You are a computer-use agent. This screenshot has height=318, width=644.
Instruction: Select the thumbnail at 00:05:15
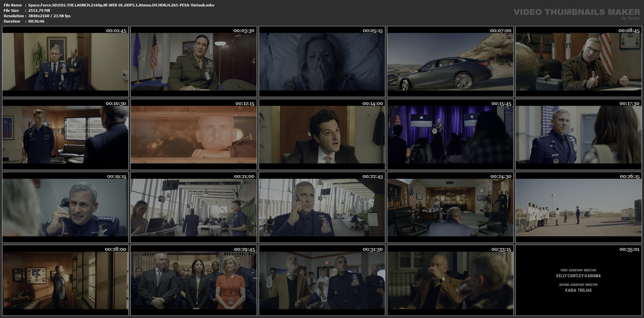click(x=322, y=61)
